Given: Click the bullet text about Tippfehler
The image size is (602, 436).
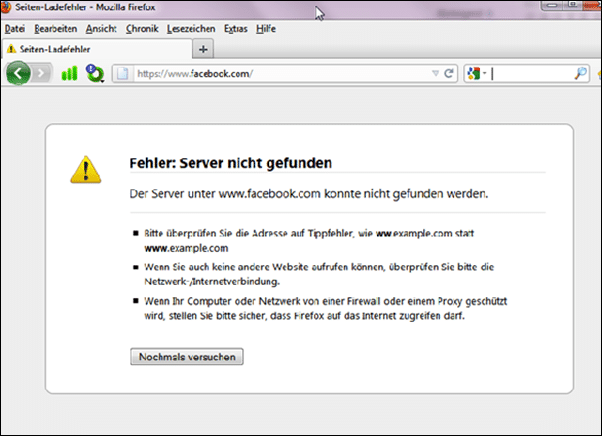Looking at the screenshot, I should pyautogui.click(x=309, y=241).
